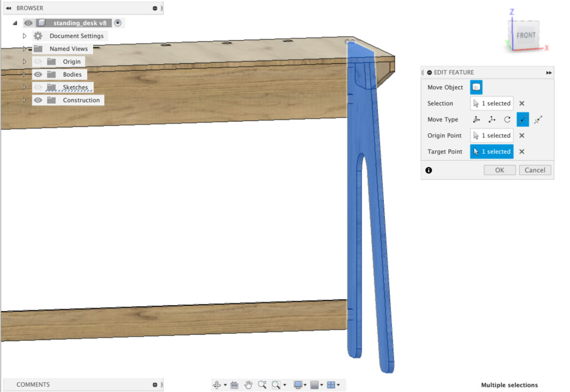Clear the Target Point selection
Screen dimensions: 570x392
521,151
